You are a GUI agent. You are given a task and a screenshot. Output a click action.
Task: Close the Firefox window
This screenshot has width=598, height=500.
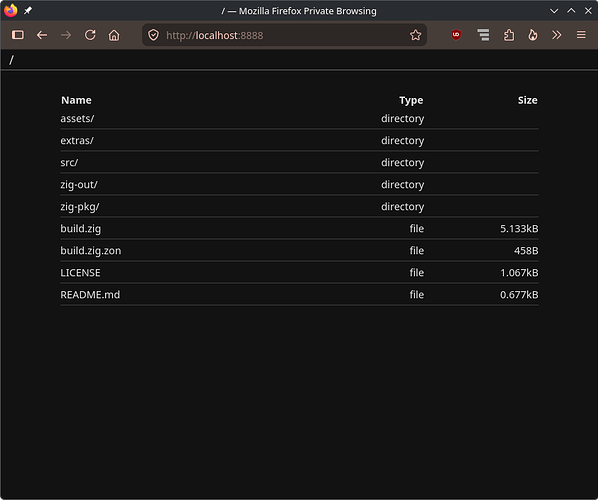588,11
